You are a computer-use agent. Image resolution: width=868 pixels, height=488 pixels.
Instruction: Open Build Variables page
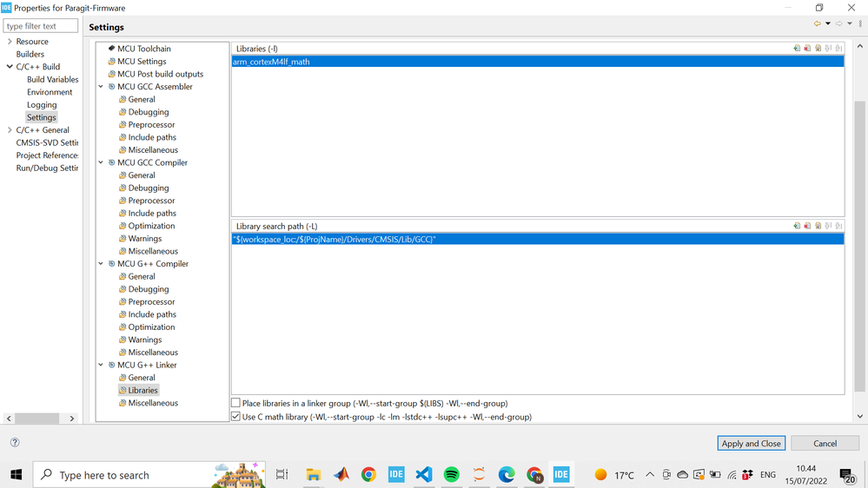point(53,79)
